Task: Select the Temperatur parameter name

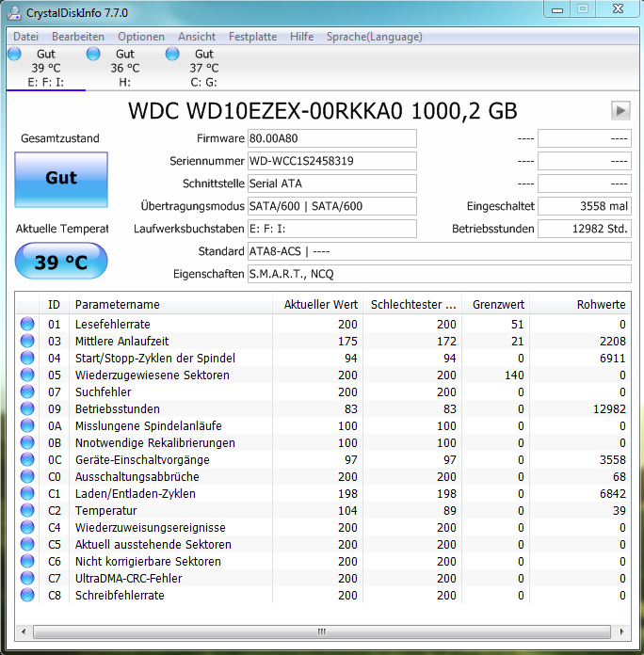Action: tap(105, 510)
